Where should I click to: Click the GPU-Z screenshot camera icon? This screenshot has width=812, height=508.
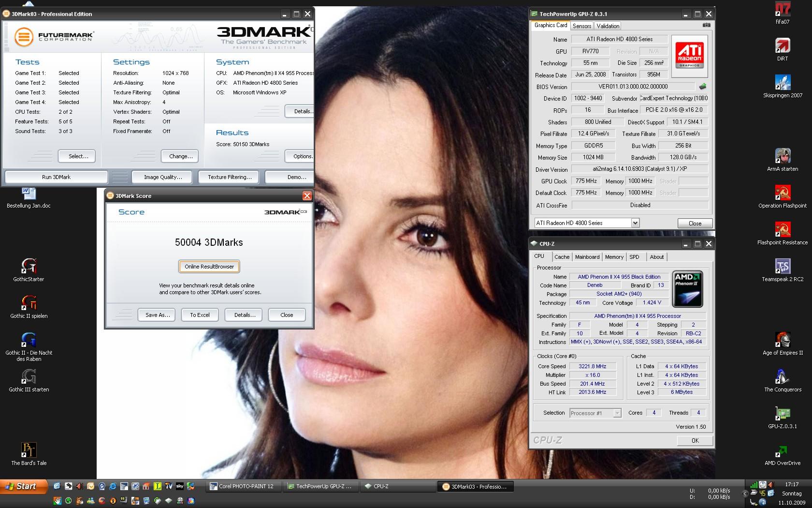(706, 25)
